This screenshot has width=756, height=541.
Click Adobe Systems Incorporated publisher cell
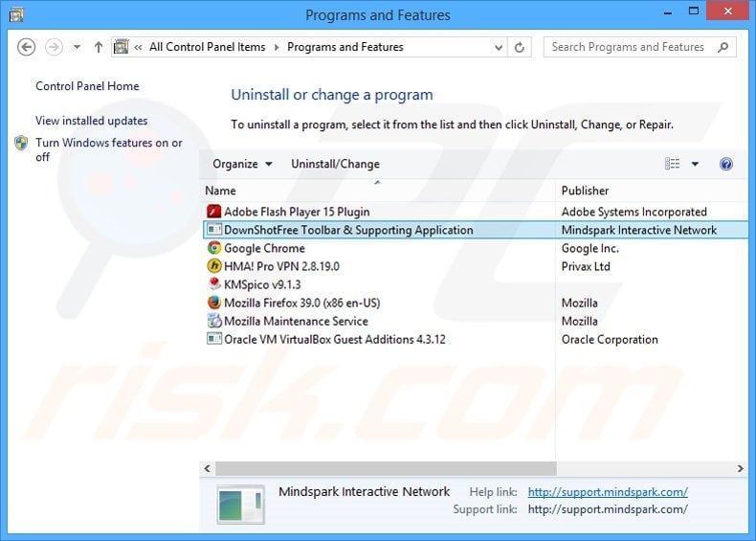click(x=634, y=212)
